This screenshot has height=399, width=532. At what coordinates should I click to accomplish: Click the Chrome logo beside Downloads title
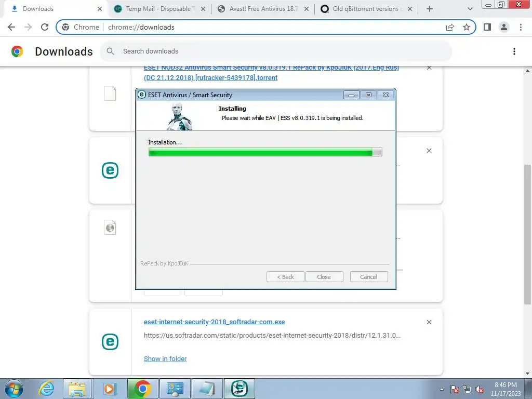(17, 51)
